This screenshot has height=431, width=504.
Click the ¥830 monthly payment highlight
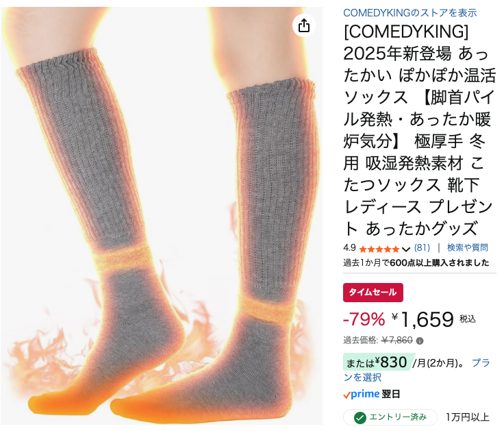pyautogui.click(x=377, y=362)
